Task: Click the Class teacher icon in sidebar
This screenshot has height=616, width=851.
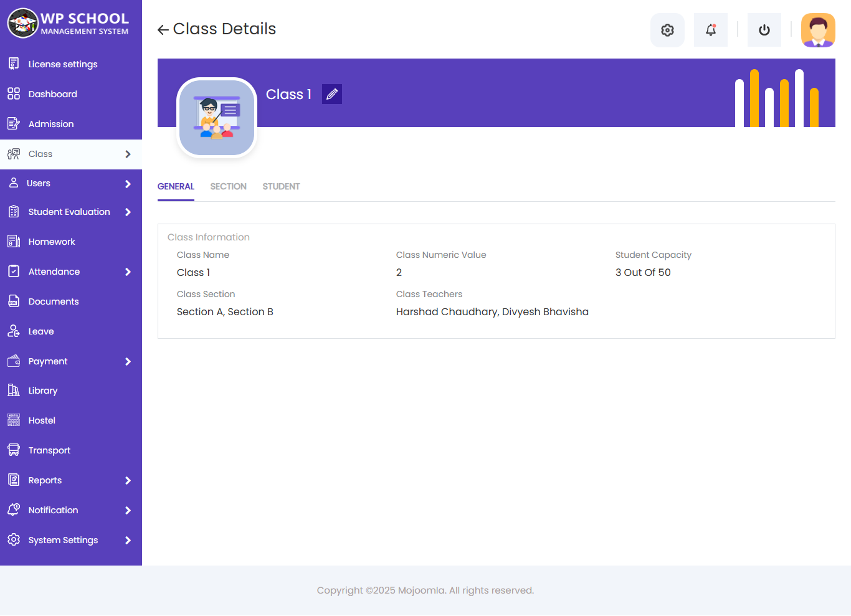Action: pyautogui.click(x=14, y=154)
